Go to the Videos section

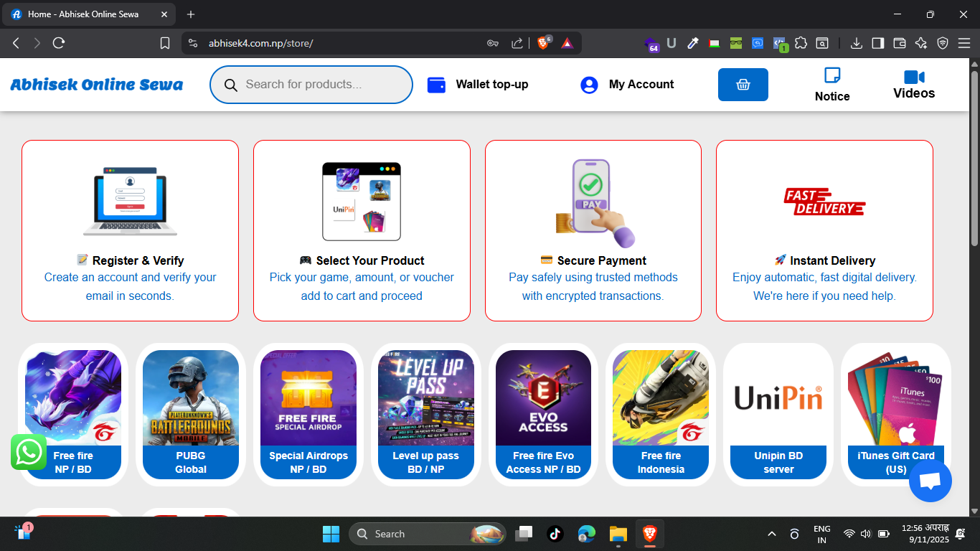pyautogui.click(x=914, y=85)
